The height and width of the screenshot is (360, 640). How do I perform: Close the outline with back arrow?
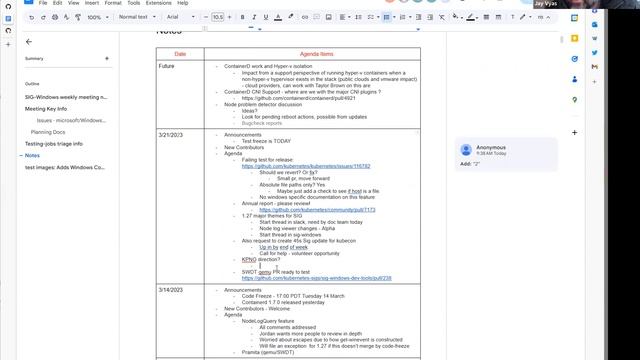click(x=29, y=42)
